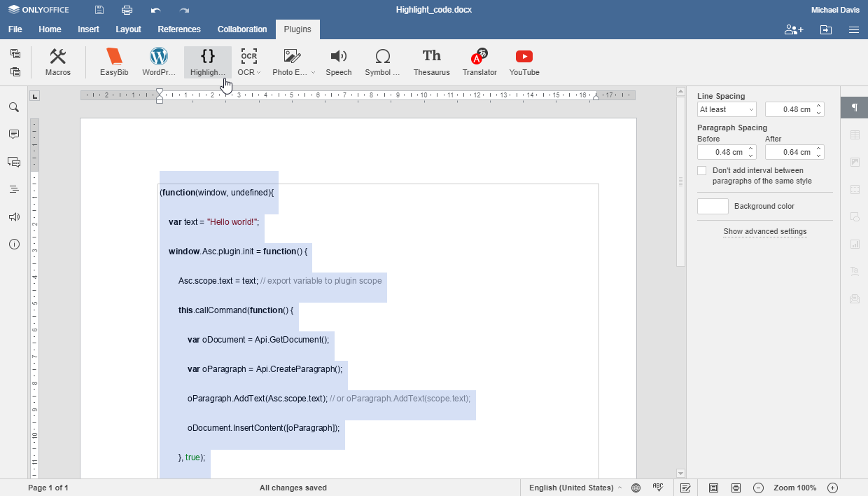Open the File menu
This screenshot has width=868, height=496.
tap(15, 29)
